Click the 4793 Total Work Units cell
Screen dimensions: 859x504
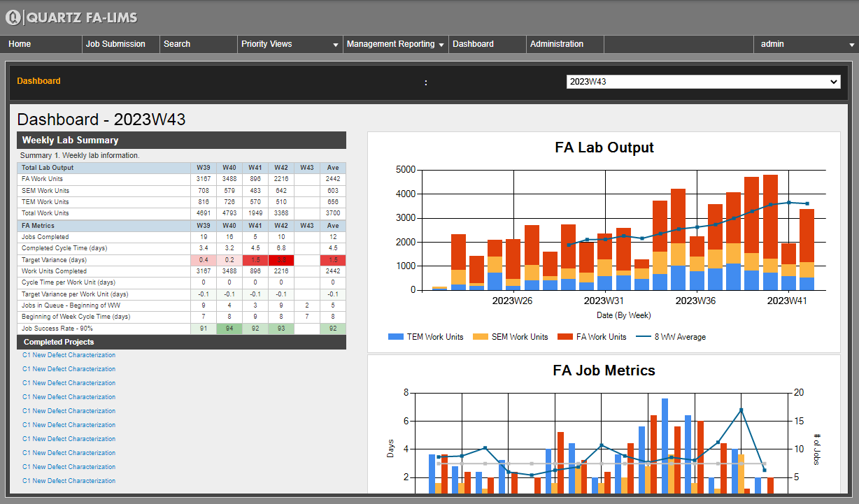tap(229, 213)
